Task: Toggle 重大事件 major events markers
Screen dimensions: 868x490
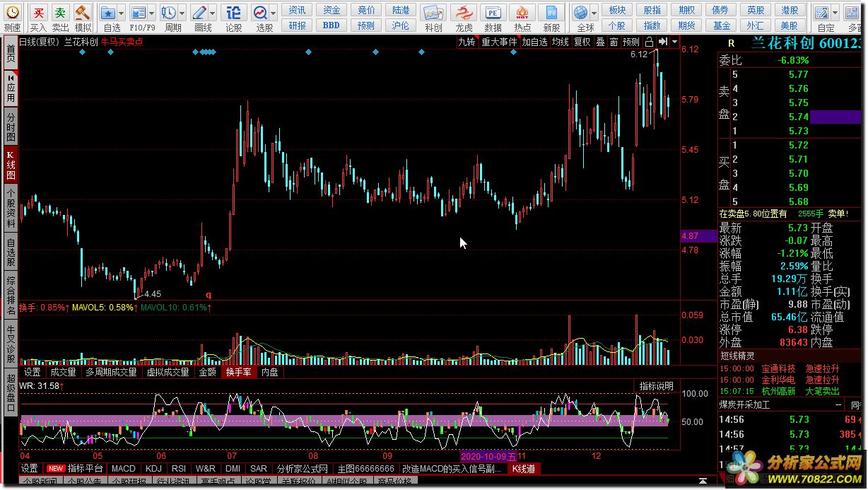Action: coord(499,42)
